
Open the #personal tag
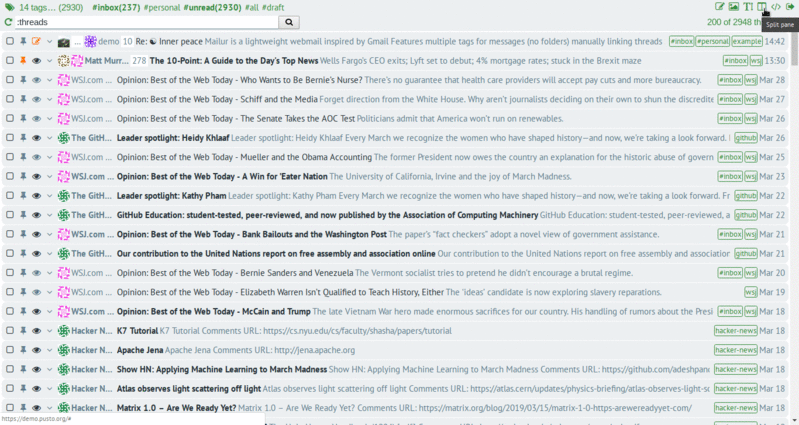click(162, 8)
